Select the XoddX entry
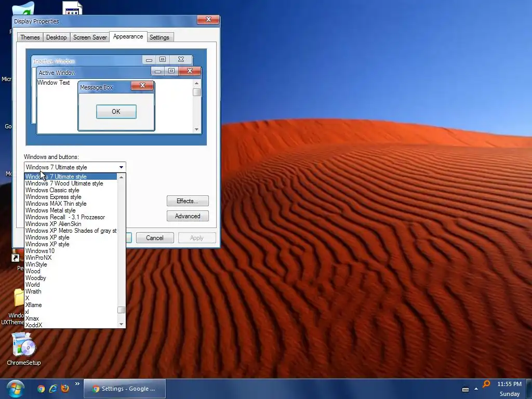532x399 pixels. click(x=71, y=325)
